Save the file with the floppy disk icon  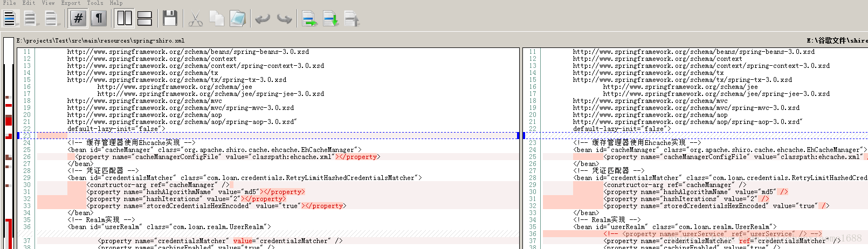click(x=170, y=18)
